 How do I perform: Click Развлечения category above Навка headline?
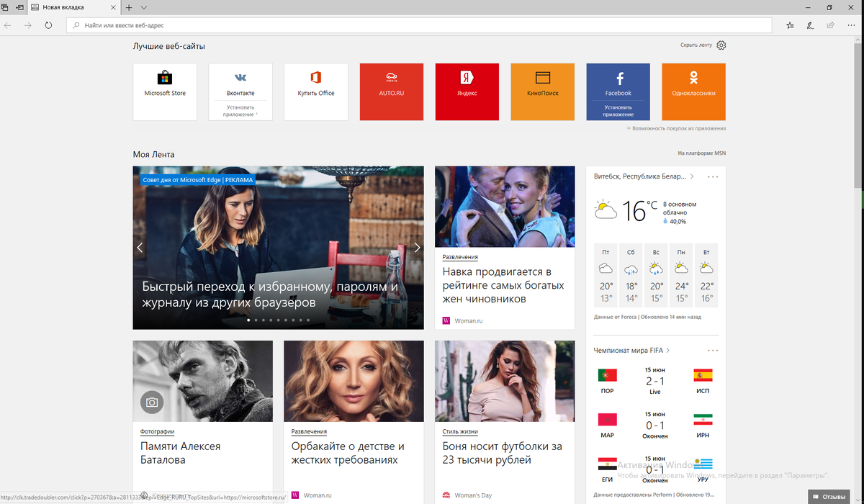[x=460, y=257]
